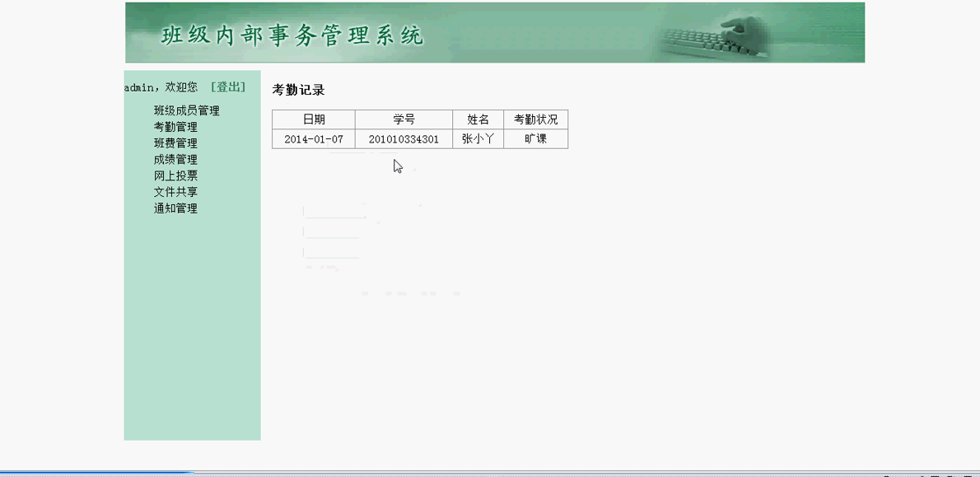Click the 学号 column header
The width and height of the screenshot is (980, 477).
pos(404,119)
